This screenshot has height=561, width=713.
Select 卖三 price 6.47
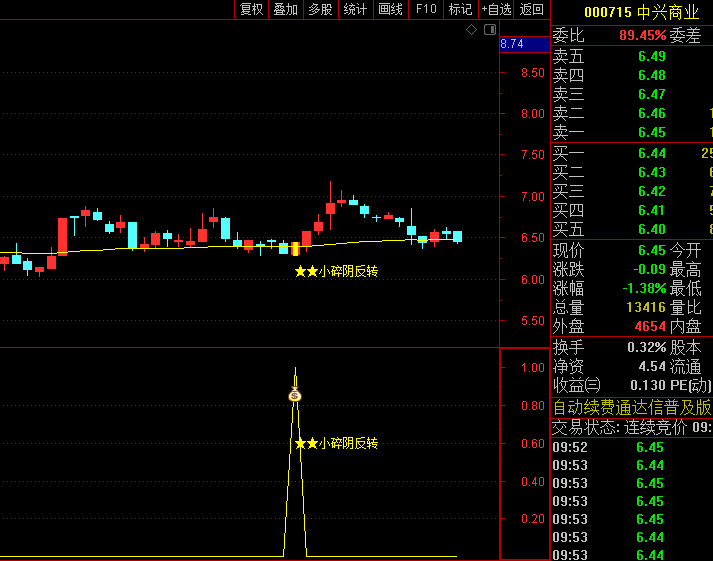pyautogui.click(x=652, y=95)
